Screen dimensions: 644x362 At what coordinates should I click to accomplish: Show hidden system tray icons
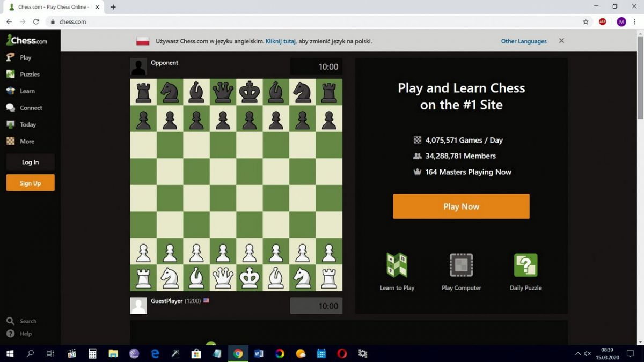577,353
